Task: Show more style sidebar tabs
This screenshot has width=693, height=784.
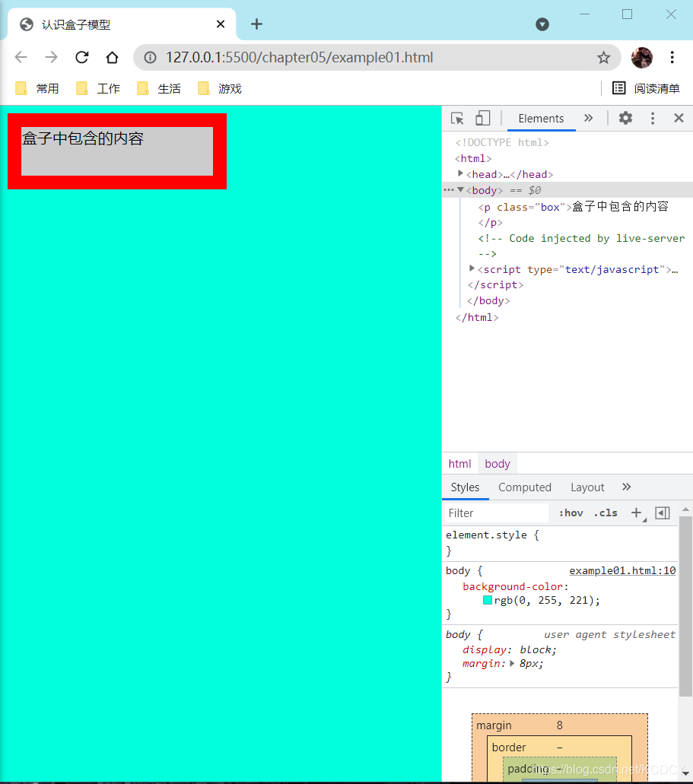Action: coord(627,487)
